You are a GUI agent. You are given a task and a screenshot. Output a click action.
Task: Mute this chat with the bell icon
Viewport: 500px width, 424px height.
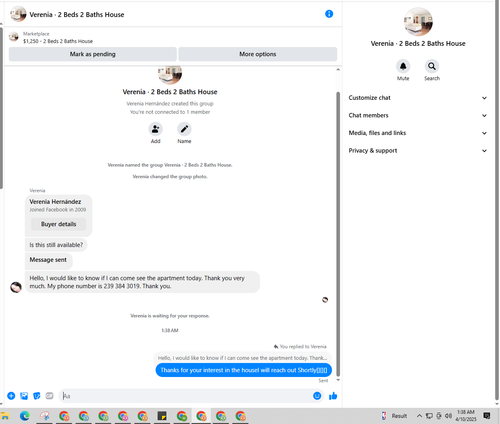tap(403, 66)
